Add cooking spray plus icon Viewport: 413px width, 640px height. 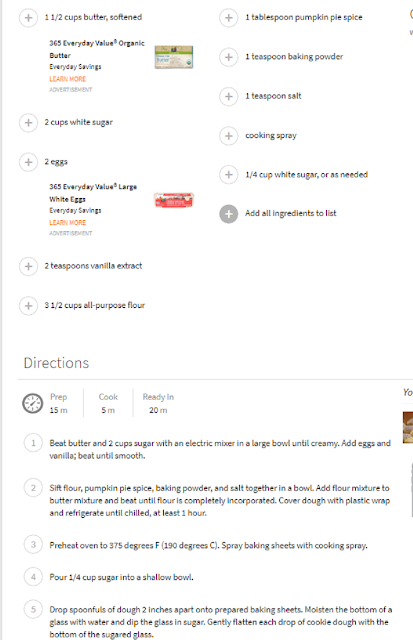(x=229, y=136)
